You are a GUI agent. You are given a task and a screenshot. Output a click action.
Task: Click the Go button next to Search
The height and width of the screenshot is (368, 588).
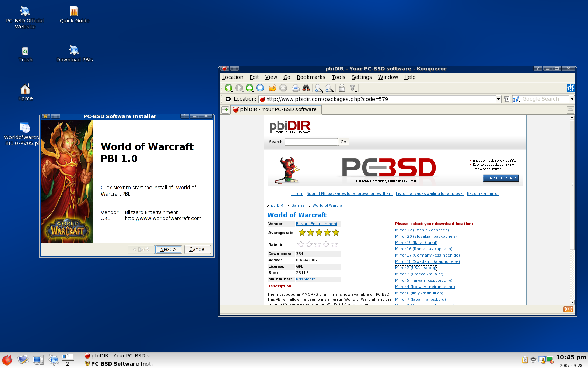pyautogui.click(x=343, y=142)
